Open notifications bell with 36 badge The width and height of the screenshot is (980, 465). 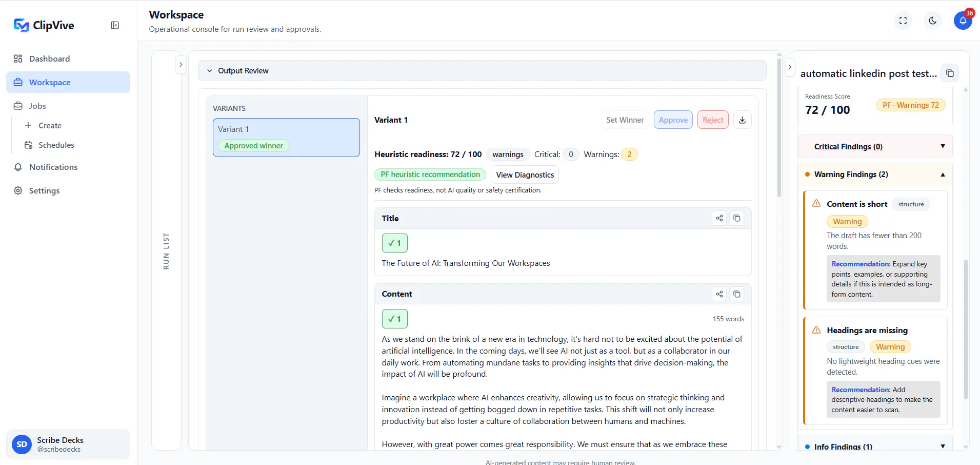[x=963, y=21]
